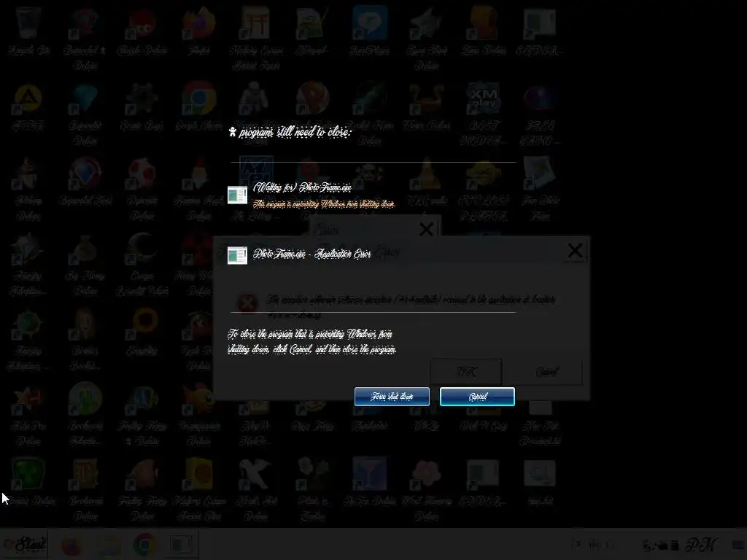747x560 pixels.
Task: Open the Feeding Frenzy 2 Deluxe shortcut
Action: pyautogui.click(x=142, y=414)
